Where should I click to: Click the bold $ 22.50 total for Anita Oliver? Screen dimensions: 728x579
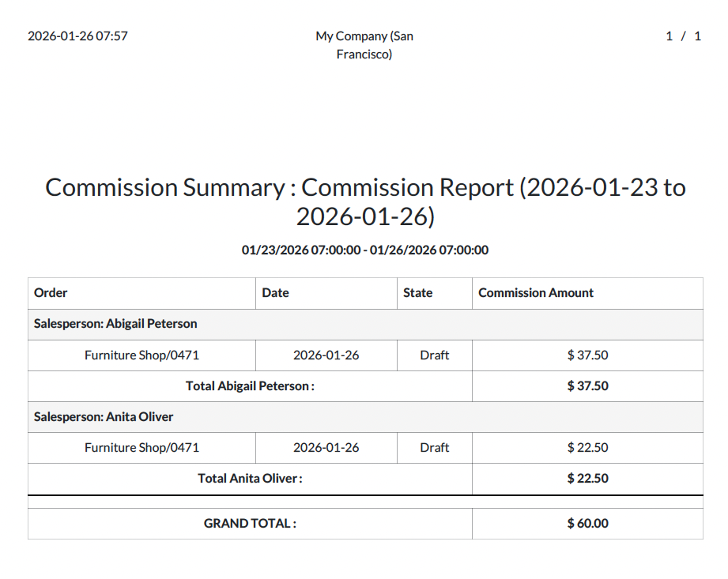[x=588, y=479]
